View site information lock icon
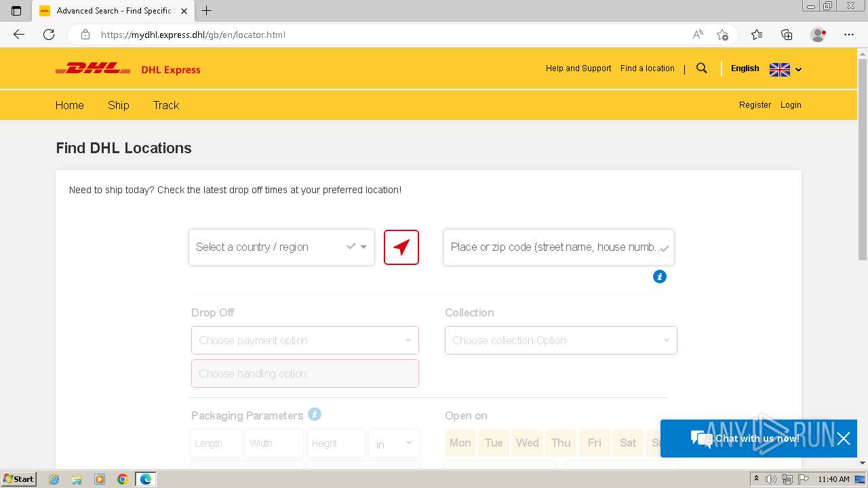The width and height of the screenshot is (868, 488). 85,35
